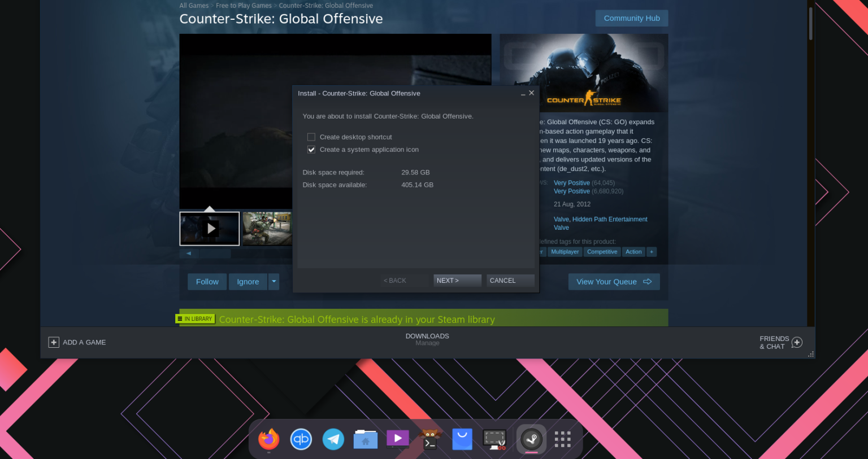The width and height of the screenshot is (868, 459).
Task: Open the terminal emulator from the dock
Action: point(429,439)
